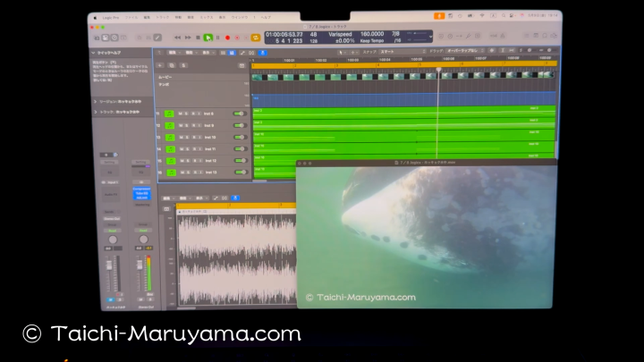The image size is (644, 362).
Task: Toggle the Quick Help button in control bar
Action: pyautogui.click(x=114, y=38)
